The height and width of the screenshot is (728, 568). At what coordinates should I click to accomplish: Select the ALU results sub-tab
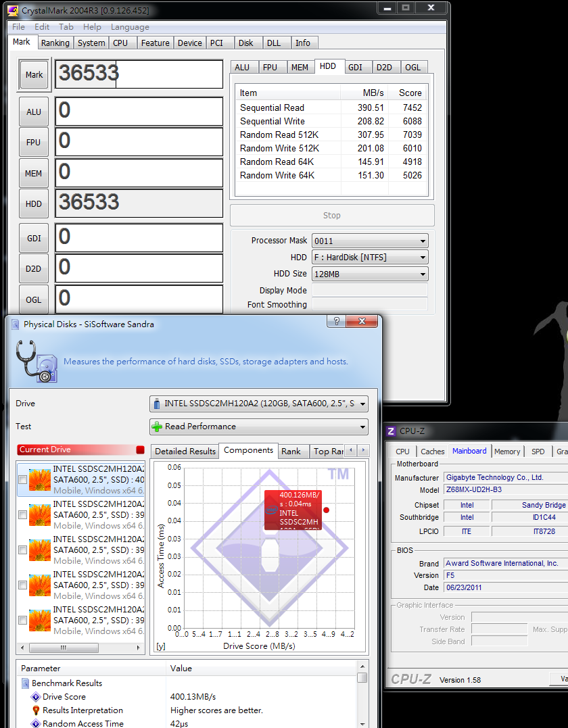pyautogui.click(x=243, y=68)
